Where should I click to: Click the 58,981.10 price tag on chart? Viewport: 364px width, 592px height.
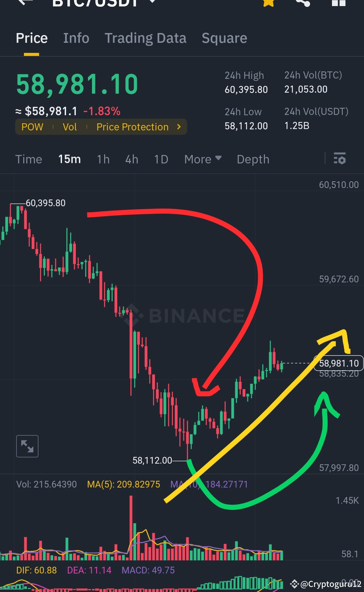339,363
